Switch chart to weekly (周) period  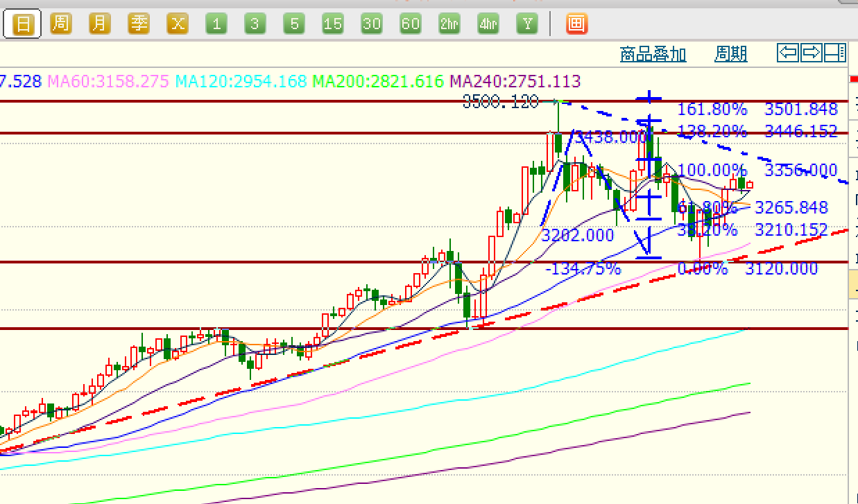(61, 24)
